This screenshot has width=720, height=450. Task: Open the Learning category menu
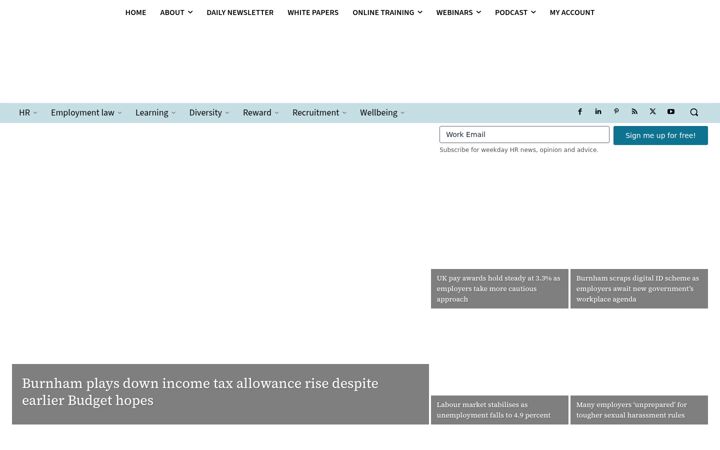pyautogui.click(x=155, y=112)
